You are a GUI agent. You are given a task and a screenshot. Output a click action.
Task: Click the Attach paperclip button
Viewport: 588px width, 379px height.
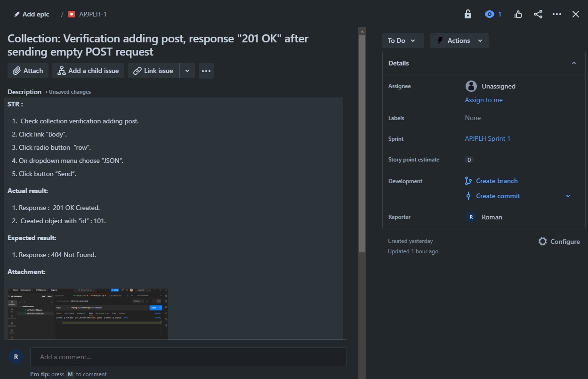(28, 71)
